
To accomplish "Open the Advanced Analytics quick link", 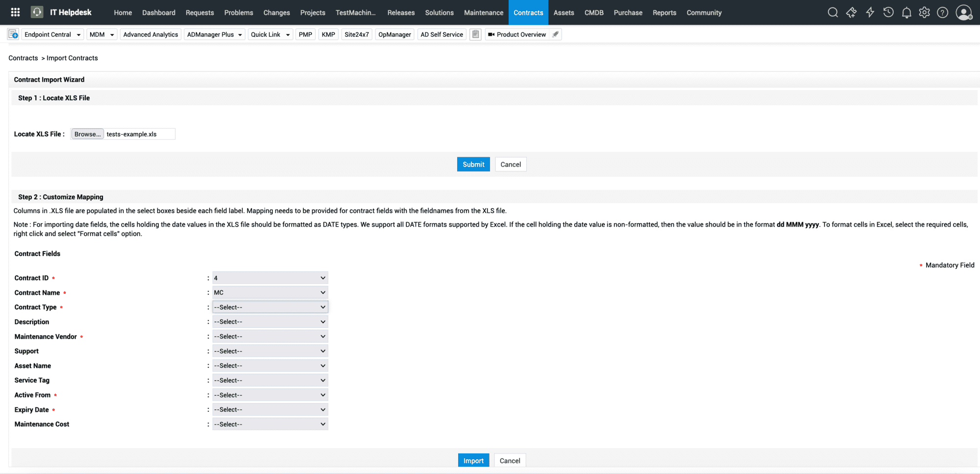I will pos(150,34).
